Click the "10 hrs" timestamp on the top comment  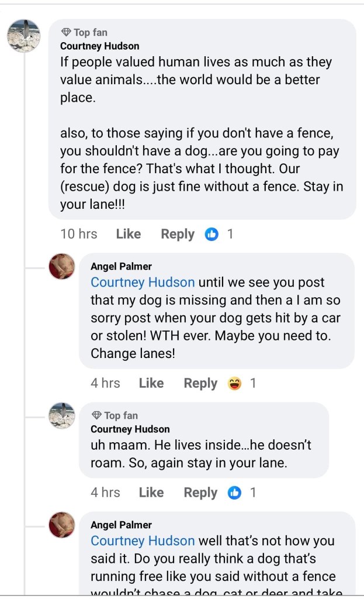(x=79, y=235)
